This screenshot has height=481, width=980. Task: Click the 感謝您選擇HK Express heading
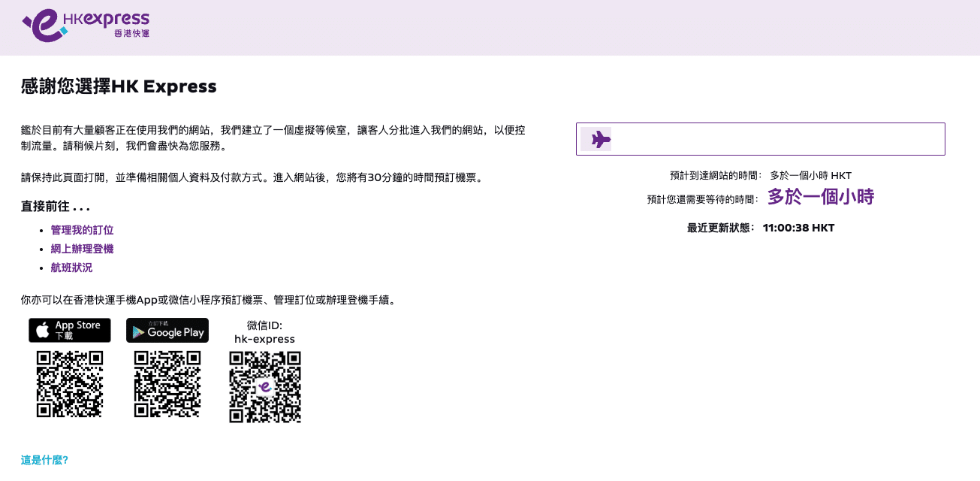(x=119, y=86)
